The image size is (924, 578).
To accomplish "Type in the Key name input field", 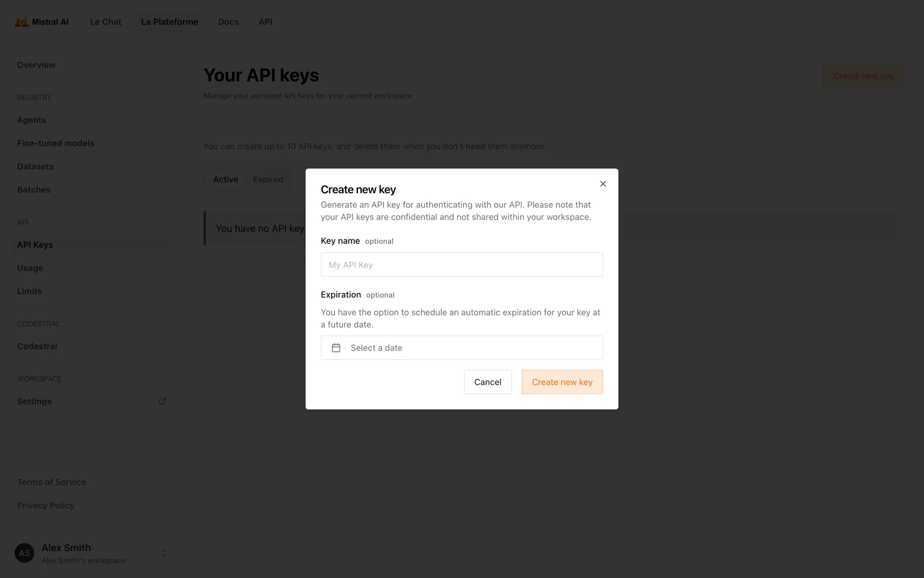I will (462, 265).
